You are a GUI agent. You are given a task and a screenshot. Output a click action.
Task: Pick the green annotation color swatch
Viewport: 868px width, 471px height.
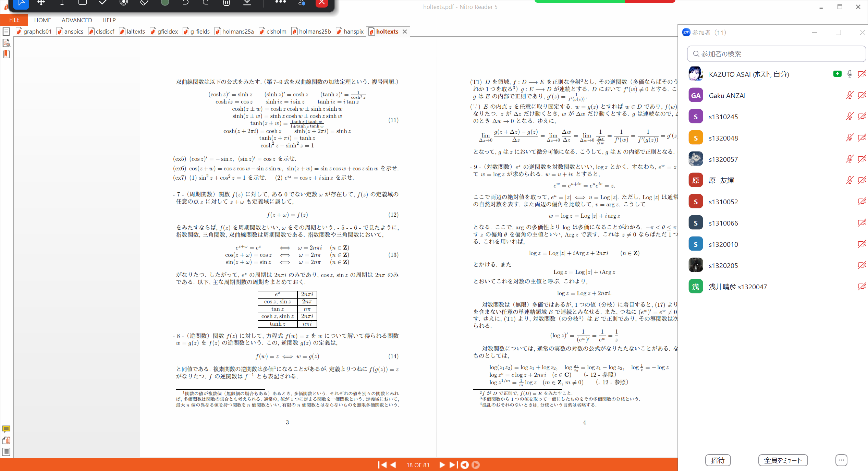165,3
